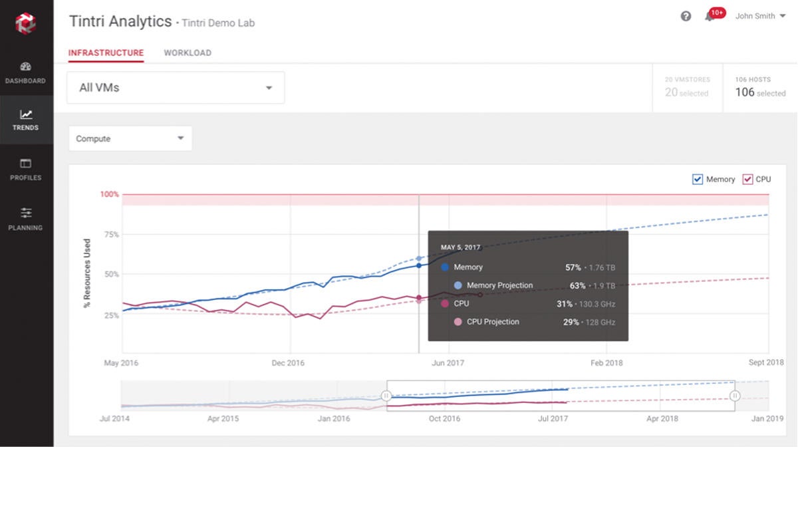Click the 57% Memory value in tooltip

[573, 267]
